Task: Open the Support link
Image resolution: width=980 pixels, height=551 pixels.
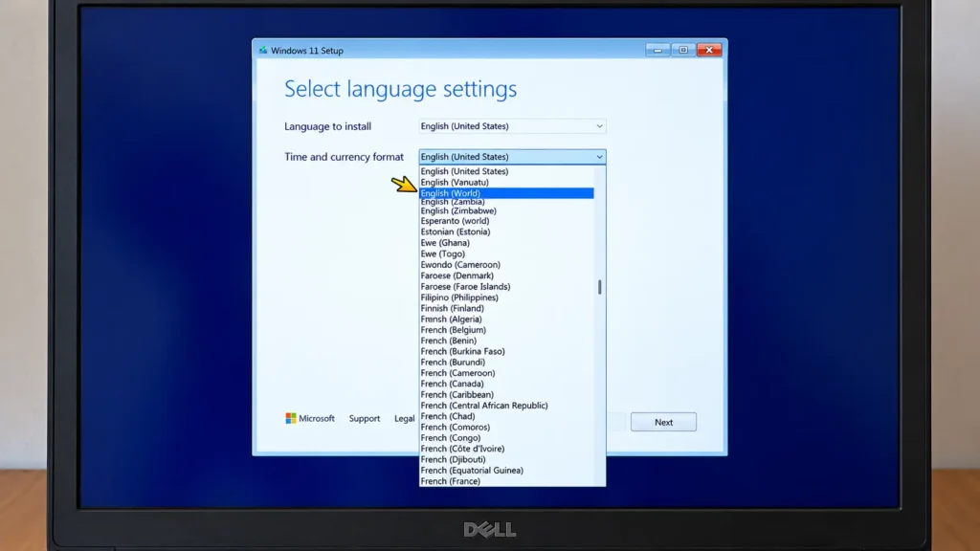Action: [x=365, y=419]
